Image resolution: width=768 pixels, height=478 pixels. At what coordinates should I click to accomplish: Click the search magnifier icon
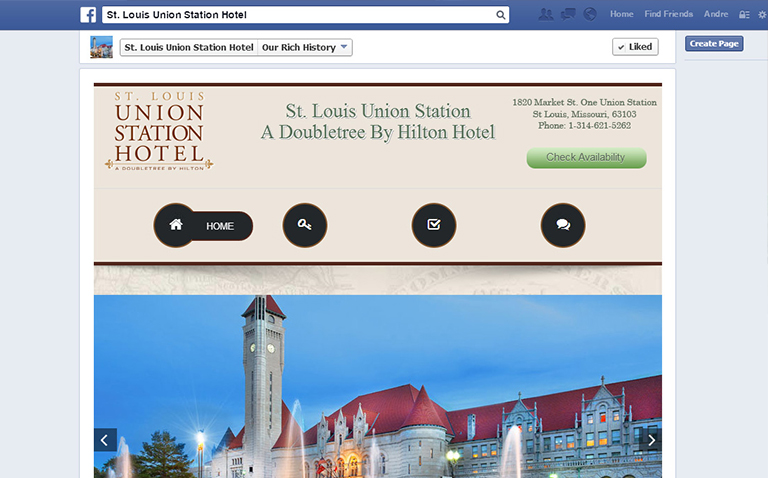click(500, 15)
